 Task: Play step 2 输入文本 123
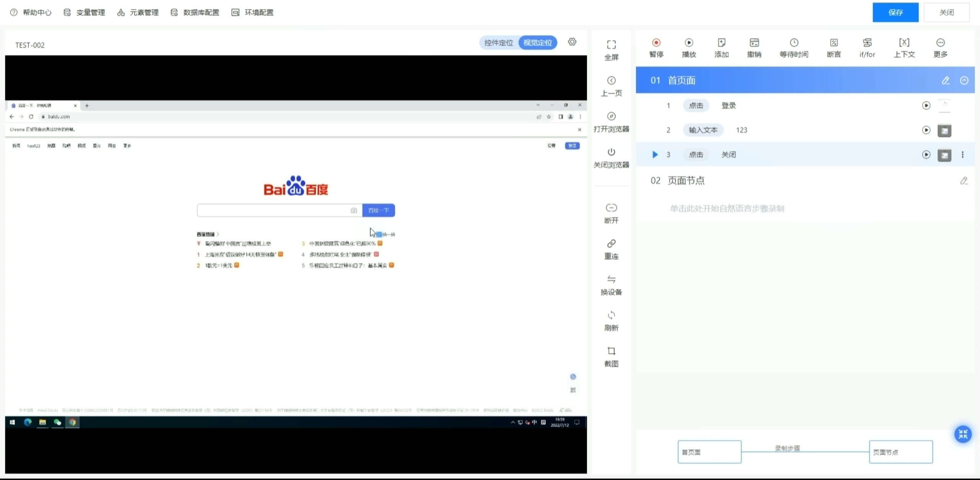(x=926, y=130)
